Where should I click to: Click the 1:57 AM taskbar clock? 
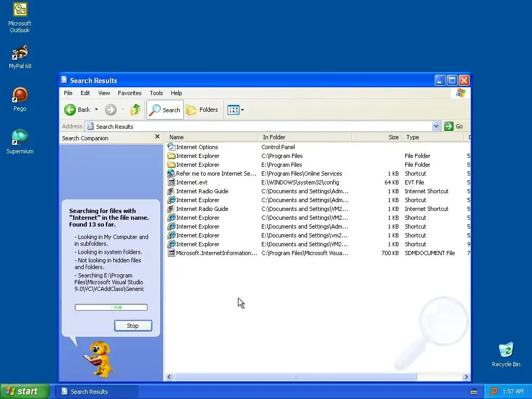pyautogui.click(x=513, y=391)
